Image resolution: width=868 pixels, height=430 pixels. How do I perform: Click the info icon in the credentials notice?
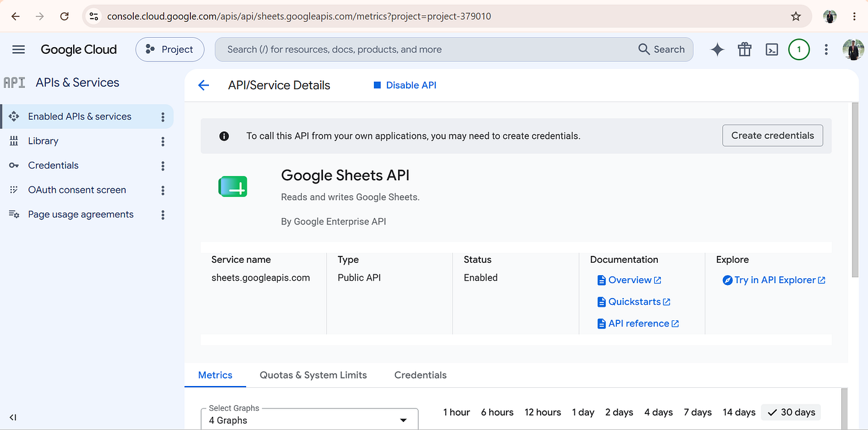(224, 136)
